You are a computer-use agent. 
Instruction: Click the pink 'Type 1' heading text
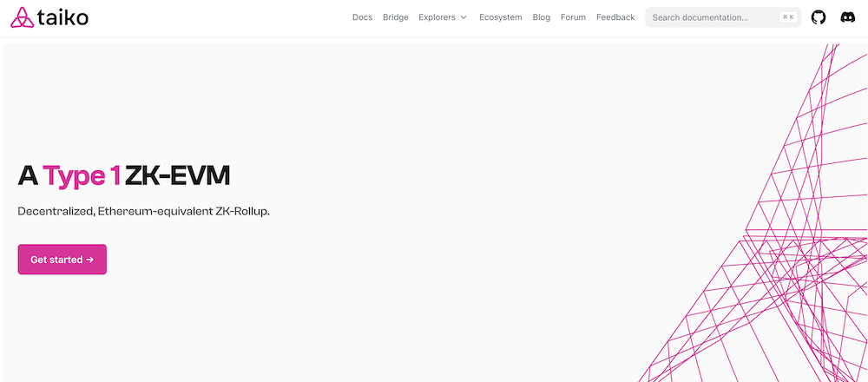[82, 176]
